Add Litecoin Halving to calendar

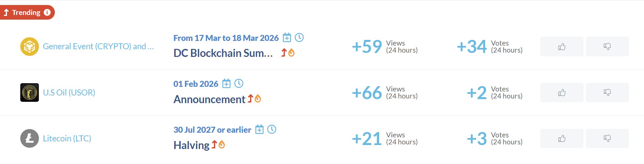[259, 129]
